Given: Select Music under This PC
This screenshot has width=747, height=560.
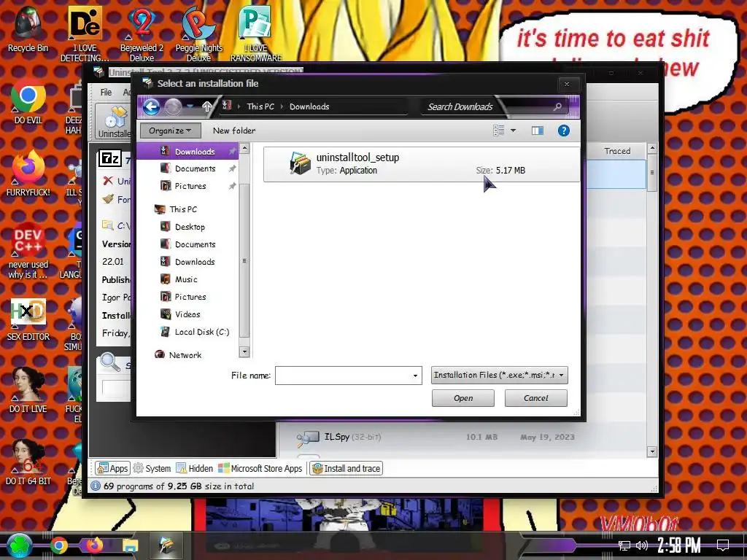Looking at the screenshot, I should [x=186, y=279].
